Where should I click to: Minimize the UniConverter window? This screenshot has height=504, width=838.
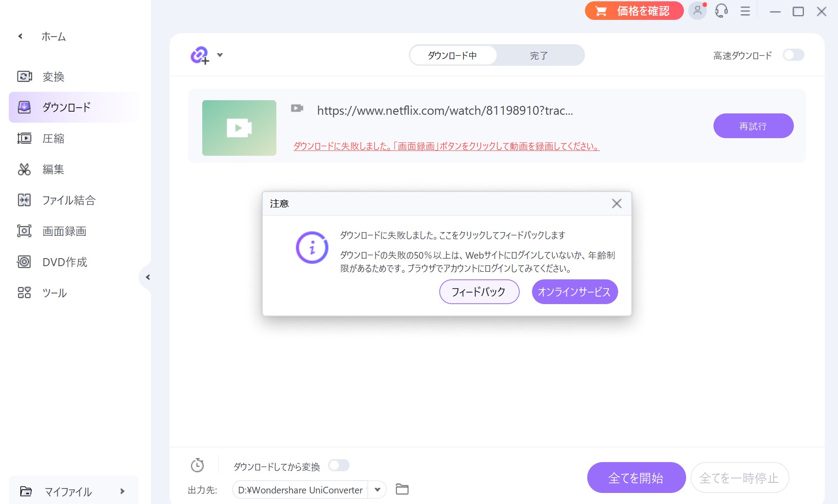pyautogui.click(x=775, y=11)
